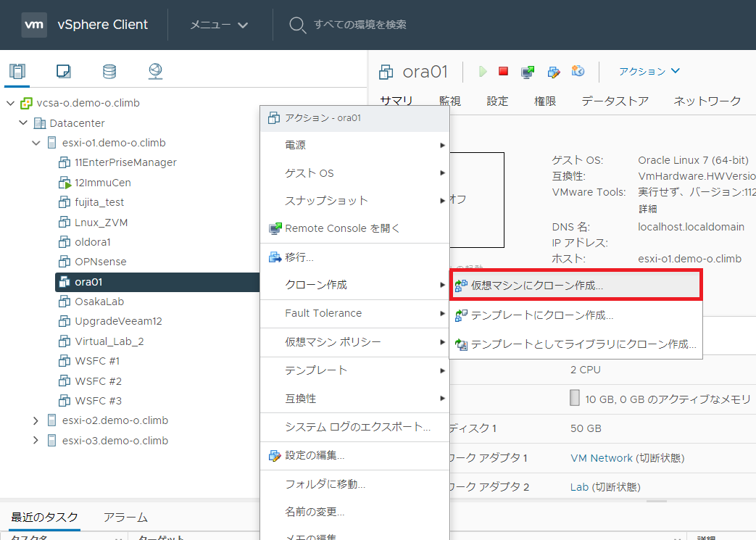Screen dimensions: 756x540
Task: Select 移行... menu entry
Action: [x=355, y=257]
